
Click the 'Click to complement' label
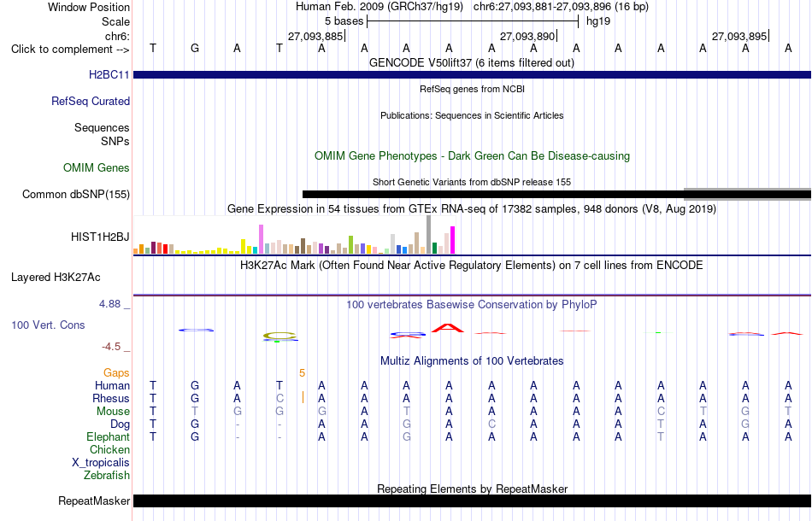point(70,50)
